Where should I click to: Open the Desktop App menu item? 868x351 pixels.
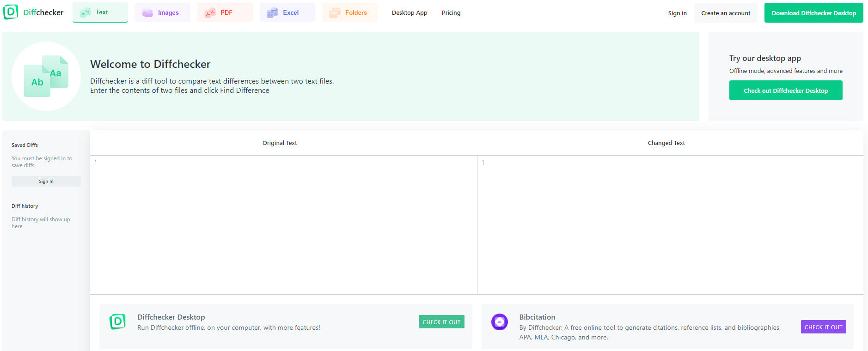pyautogui.click(x=410, y=13)
